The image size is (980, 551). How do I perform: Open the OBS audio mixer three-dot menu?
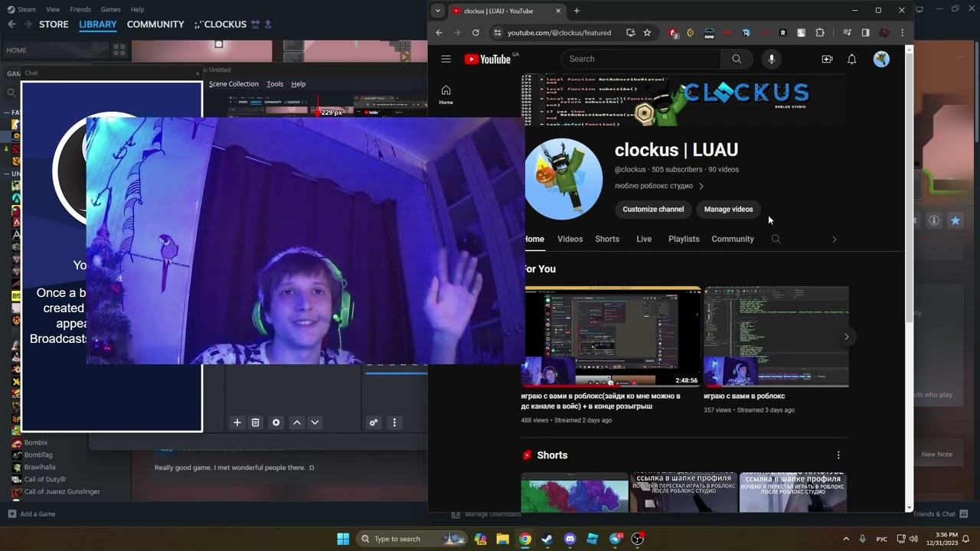click(x=395, y=422)
